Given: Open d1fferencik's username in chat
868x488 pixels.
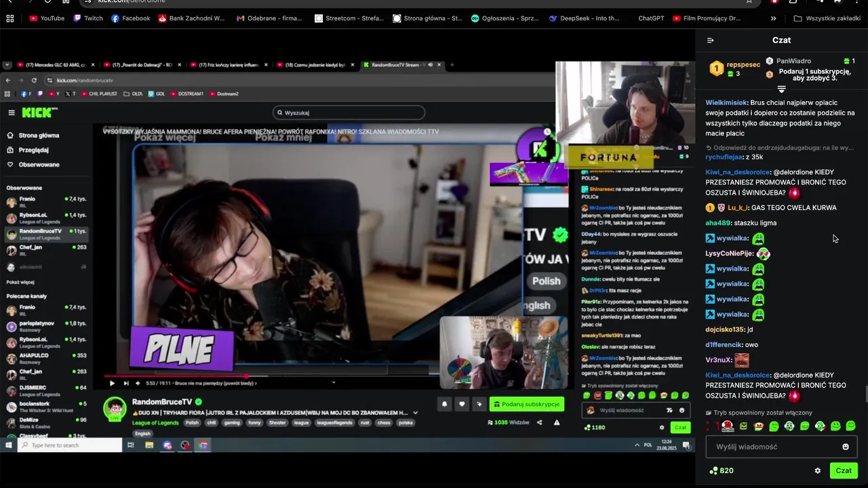Looking at the screenshot, I should click(x=724, y=345).
